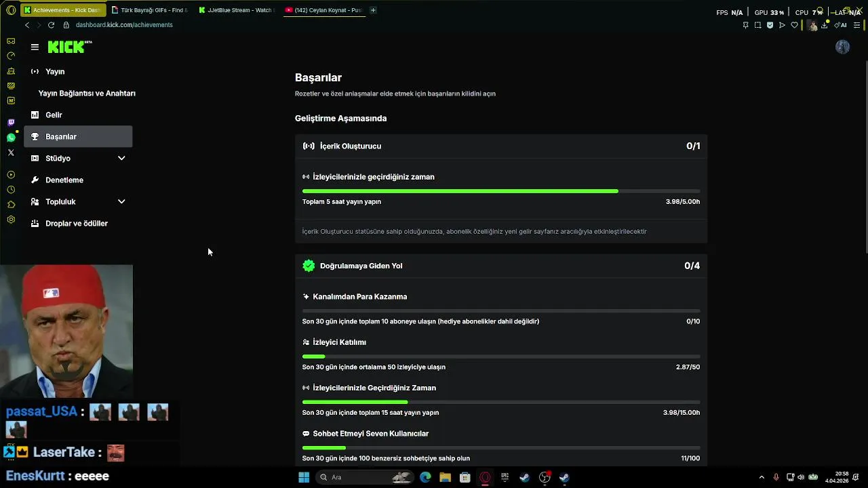Select Başarılar in sidebar
The width and height of the screenshot is (868, 488).
[78, 136]
